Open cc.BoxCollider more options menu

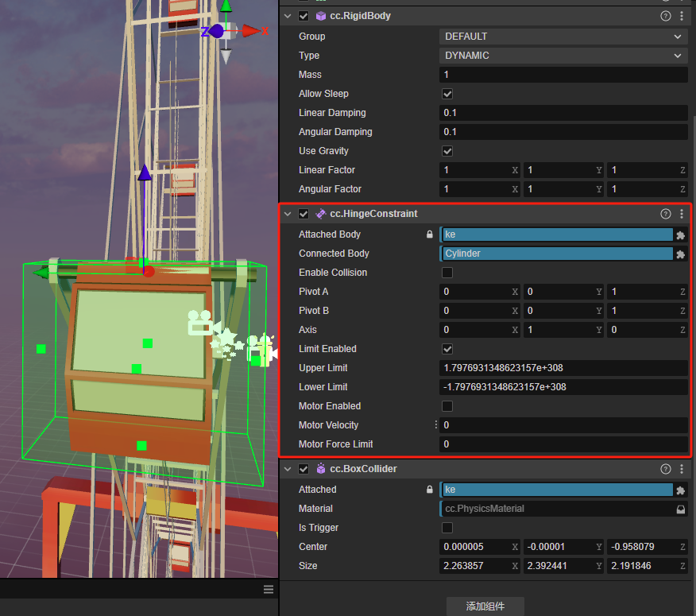tap(682, 469)
